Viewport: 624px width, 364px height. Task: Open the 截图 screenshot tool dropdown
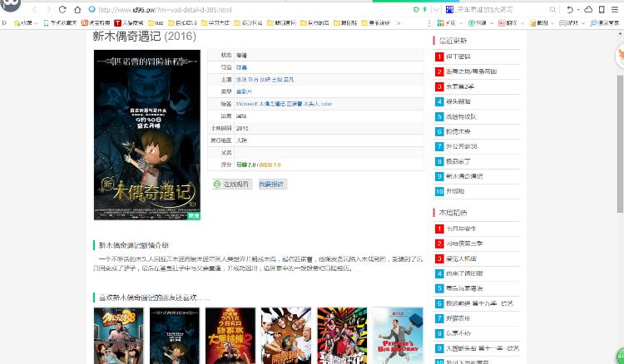click(542, 23)
